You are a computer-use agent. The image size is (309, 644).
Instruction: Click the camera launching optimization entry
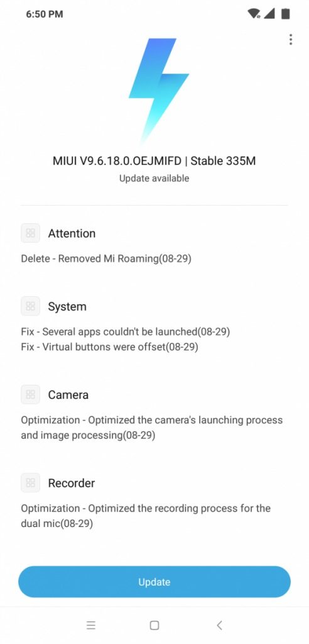[x=152, y=428]
